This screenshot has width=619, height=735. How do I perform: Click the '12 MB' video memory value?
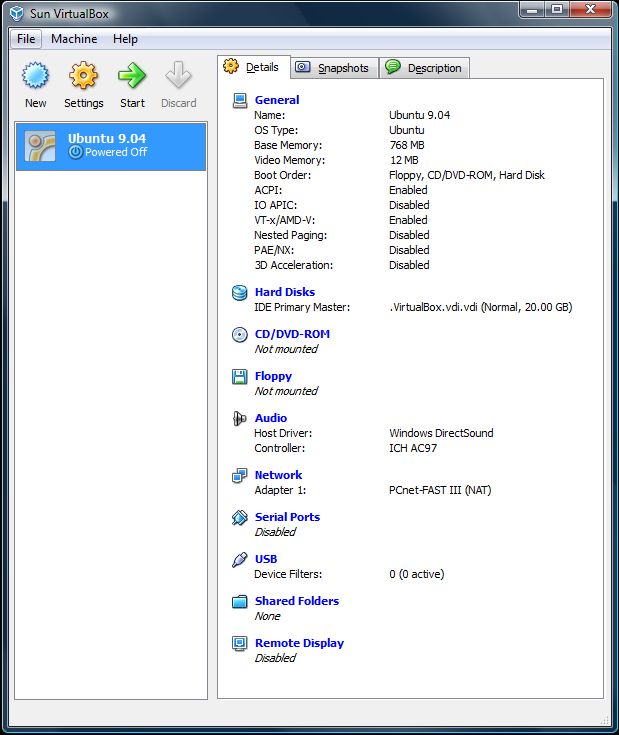tap(404, 160)
